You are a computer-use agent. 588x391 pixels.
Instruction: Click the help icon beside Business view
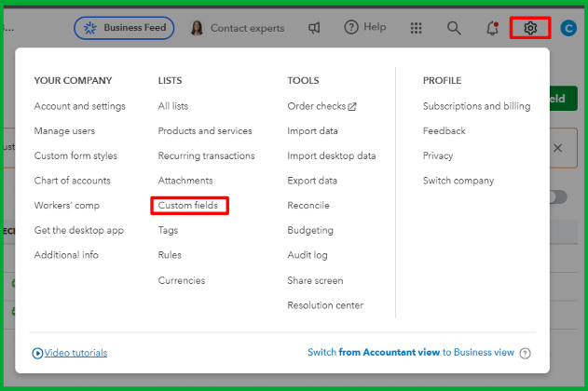[526, 353]
